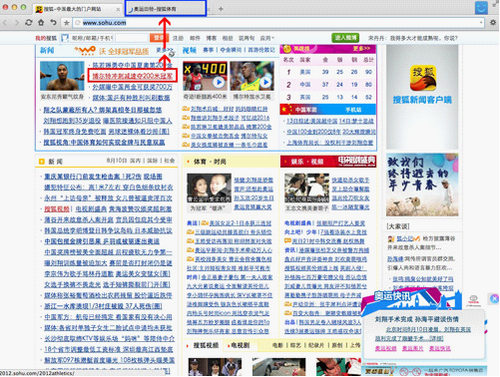
Task: Click the undo/restore closed tab icon
Action: click(x=53, y=23)
